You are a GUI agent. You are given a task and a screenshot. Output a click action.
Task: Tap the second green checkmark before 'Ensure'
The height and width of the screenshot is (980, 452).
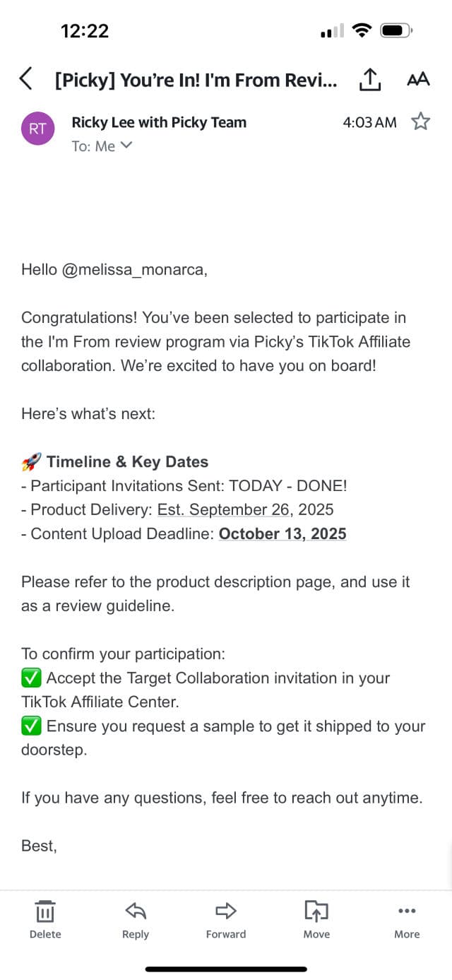tap(31, 726)
